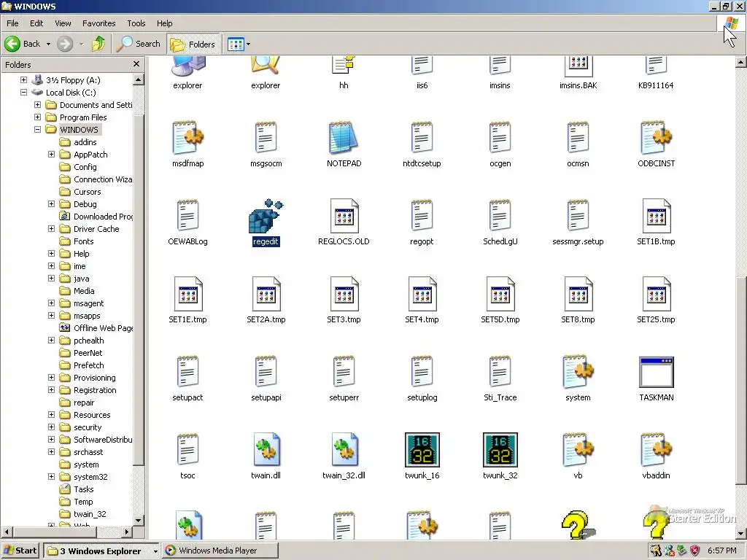Open the Back history dropdown arrow

[48, 44]
